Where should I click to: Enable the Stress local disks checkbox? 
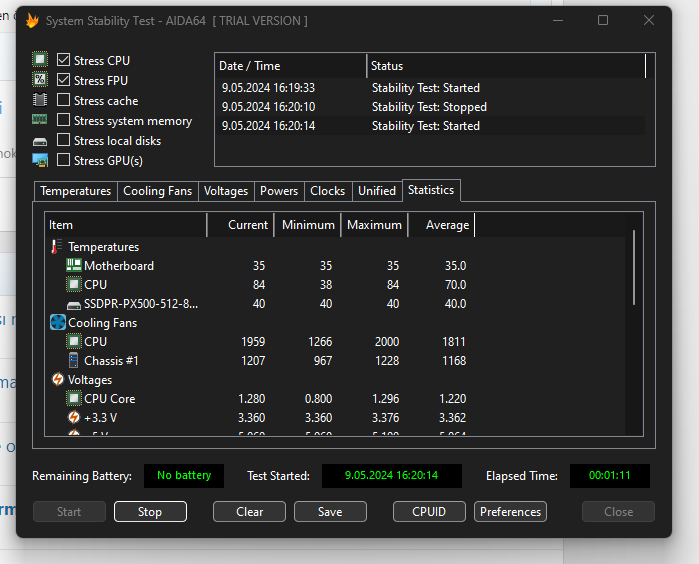tap(63, 140)
